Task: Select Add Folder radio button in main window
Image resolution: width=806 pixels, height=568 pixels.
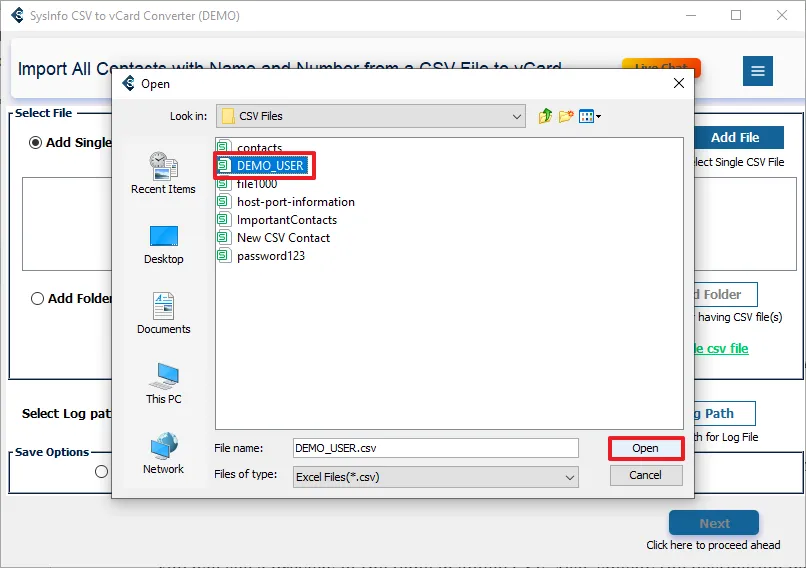Action: click(37, 299)
